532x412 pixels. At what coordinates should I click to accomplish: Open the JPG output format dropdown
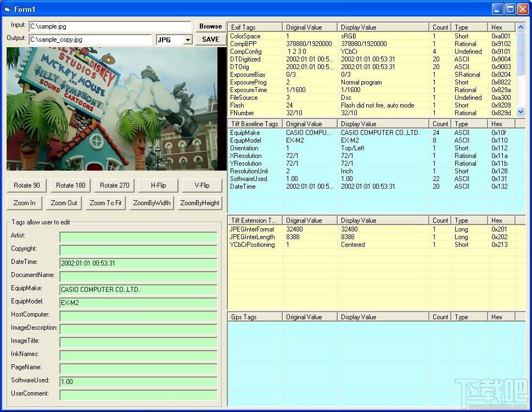(188, 39)
